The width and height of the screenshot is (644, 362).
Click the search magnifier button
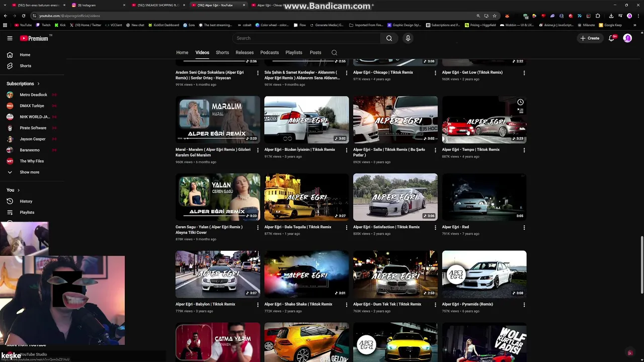(389, 38)
